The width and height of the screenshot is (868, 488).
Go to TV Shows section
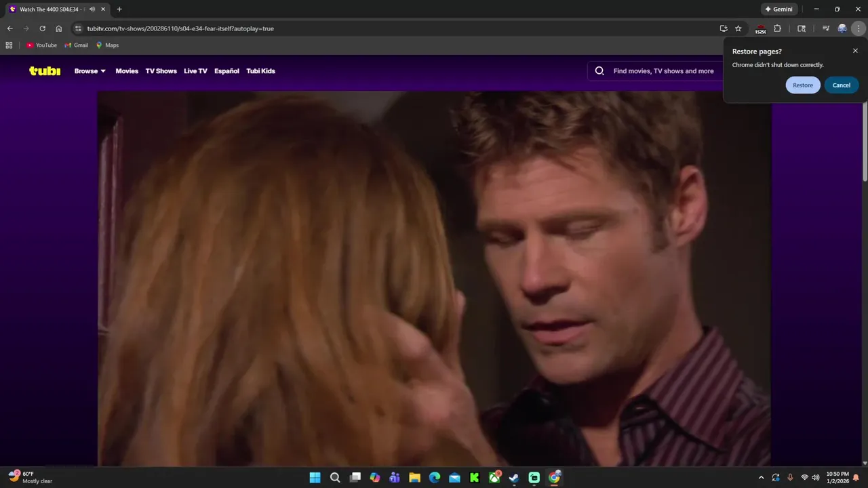[x=161, y=71]
